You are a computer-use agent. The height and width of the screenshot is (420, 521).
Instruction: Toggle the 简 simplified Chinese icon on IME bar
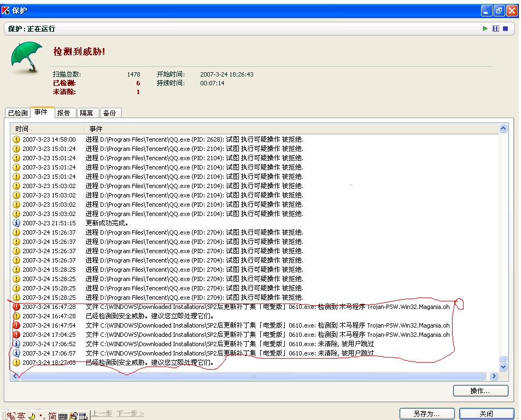(x=52, y=416)
